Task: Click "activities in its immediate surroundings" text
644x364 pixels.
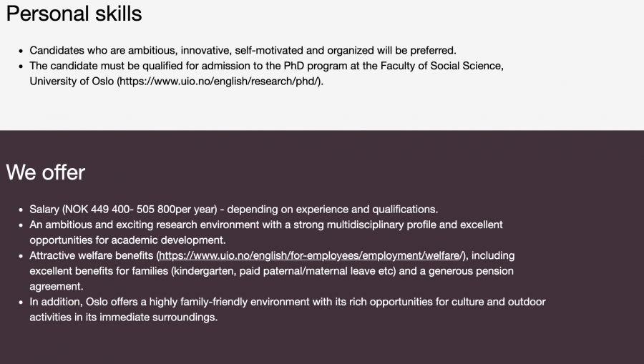Action: click(x=123, y=317)
